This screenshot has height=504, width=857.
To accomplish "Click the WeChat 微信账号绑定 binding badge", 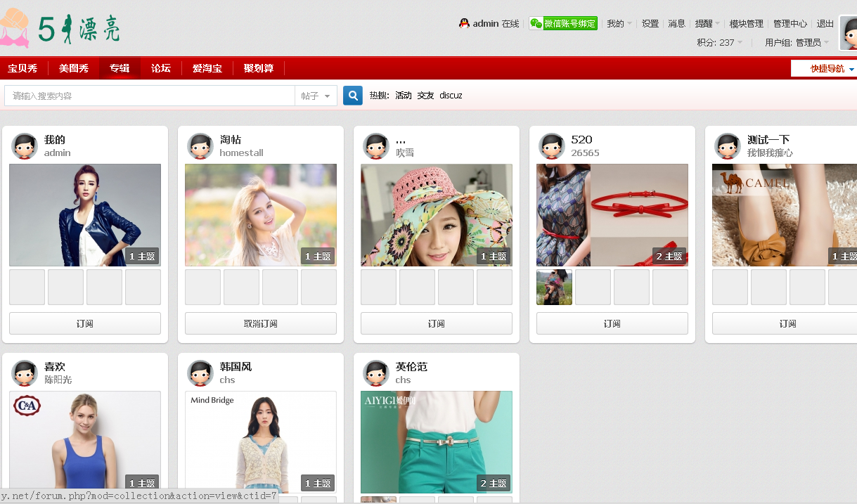I will point(563,22).
